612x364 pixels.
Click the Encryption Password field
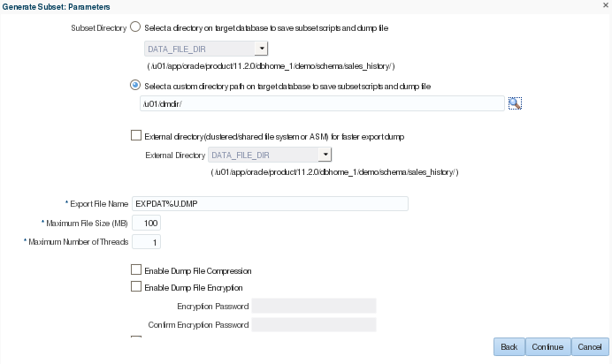[314, 306]
